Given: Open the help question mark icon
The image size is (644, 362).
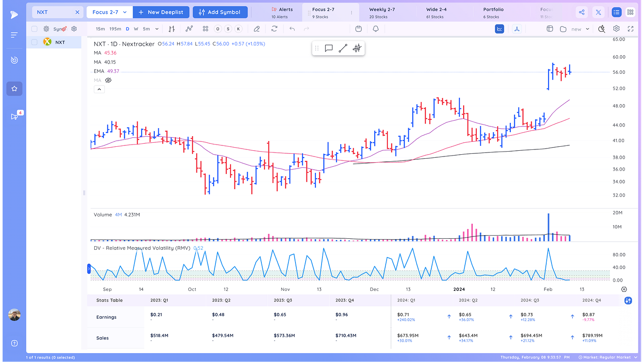Looking at the screenshot, I should (14, 343).
